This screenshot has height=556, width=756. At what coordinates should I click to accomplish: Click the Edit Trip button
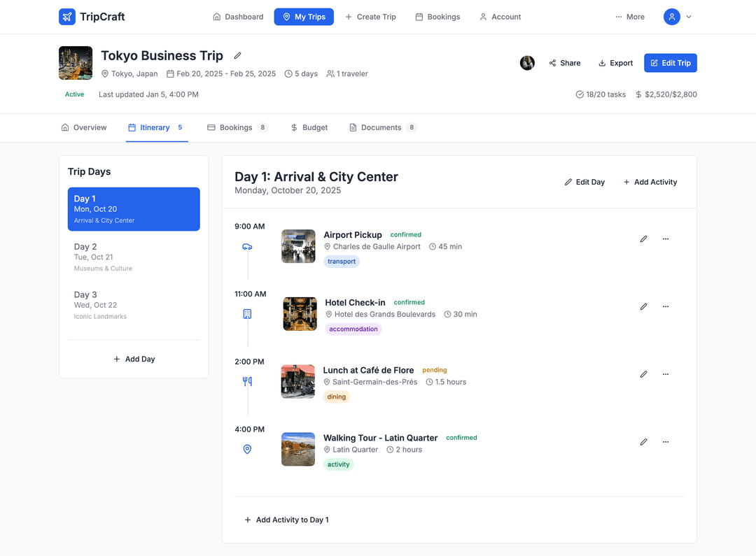click(670, 63)
